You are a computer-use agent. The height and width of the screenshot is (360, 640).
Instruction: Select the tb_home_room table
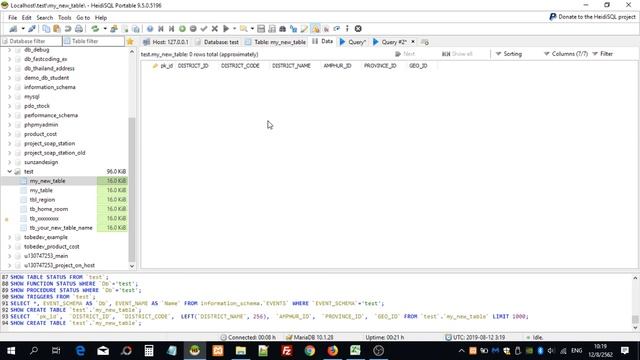coord(49,209)
